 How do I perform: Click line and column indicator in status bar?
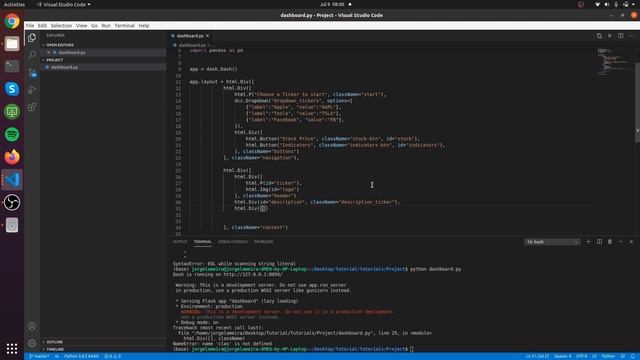pos(537,356)
